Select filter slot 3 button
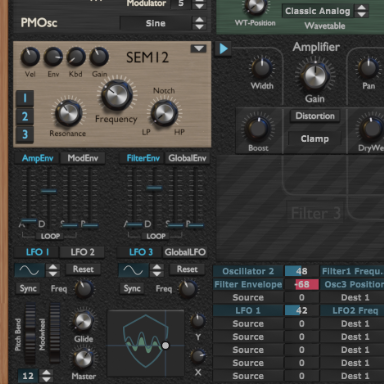384x384 pixels. click(25, 134)
